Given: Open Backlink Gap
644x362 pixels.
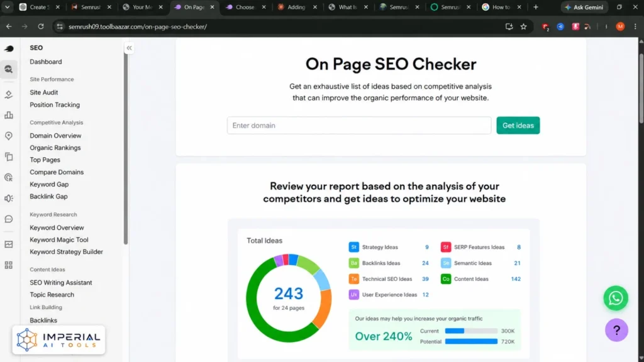Looking at the screenshot, I should (x=48, y=196).
